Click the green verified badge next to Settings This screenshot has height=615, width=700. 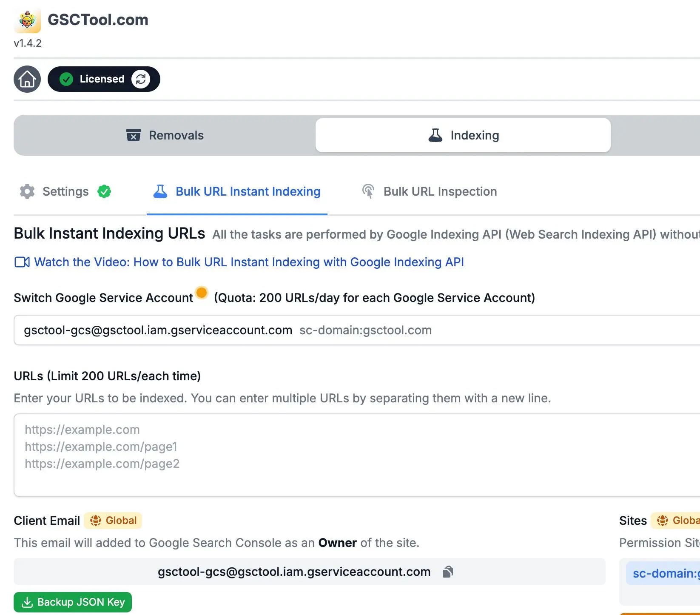(x=104, y=191)
